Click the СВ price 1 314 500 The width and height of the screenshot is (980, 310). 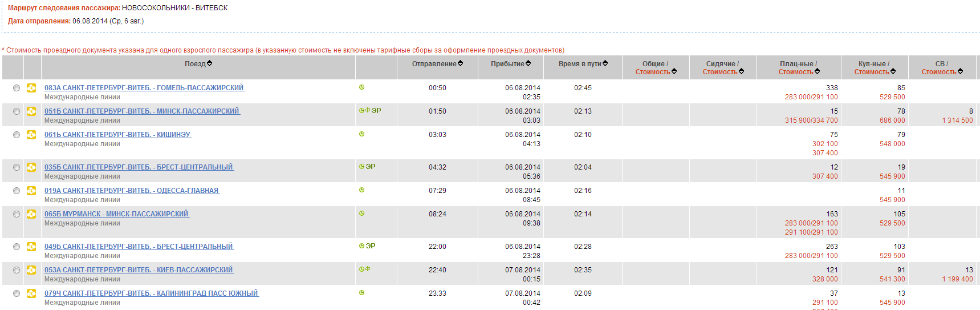tap(957, 120)
